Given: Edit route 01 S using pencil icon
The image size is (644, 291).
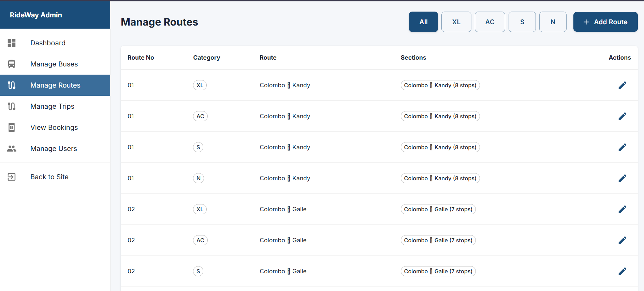Looking at the screenshot, I should [x=623, y=147].
